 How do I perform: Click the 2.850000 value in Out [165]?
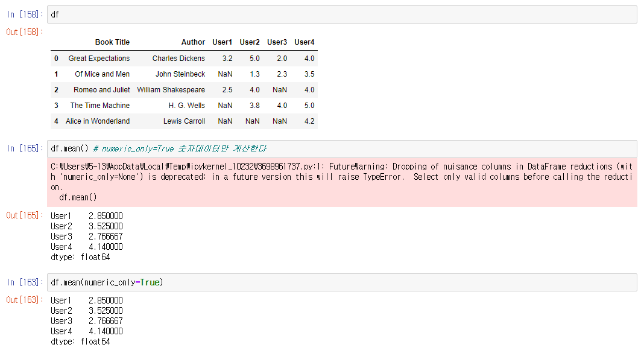(106, 216)
